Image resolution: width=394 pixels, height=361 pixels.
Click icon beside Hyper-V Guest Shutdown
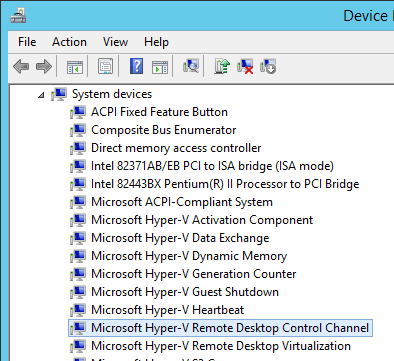pyautogui.click(x=78, y=292)
